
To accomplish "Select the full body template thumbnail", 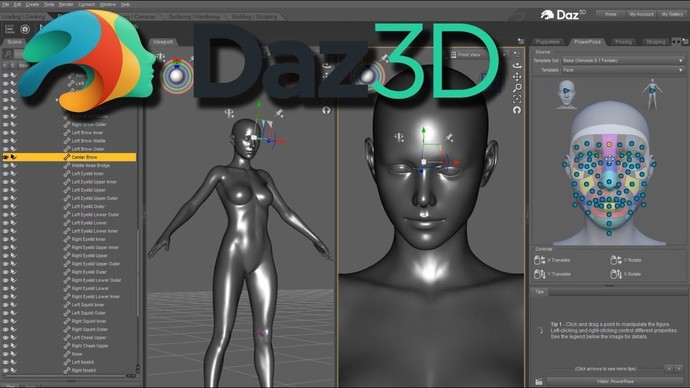I will click(x=652, y=94).
